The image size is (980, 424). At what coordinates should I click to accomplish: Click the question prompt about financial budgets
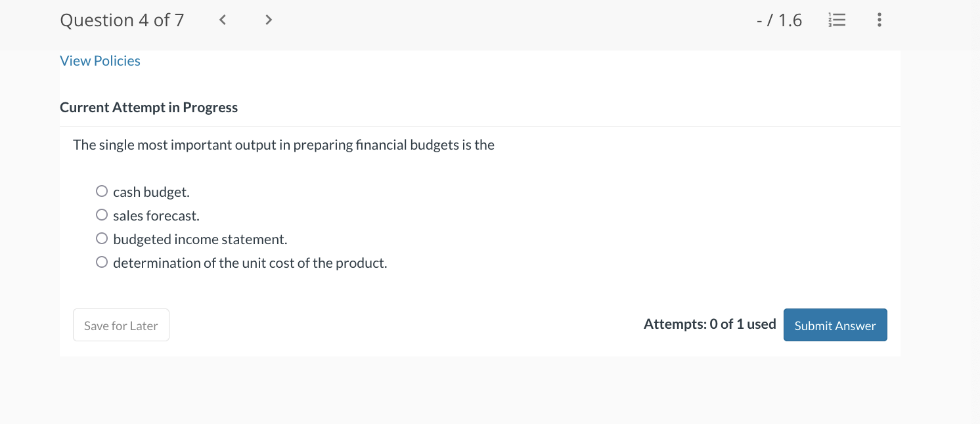pyautogui.click(x=284, y=145)
